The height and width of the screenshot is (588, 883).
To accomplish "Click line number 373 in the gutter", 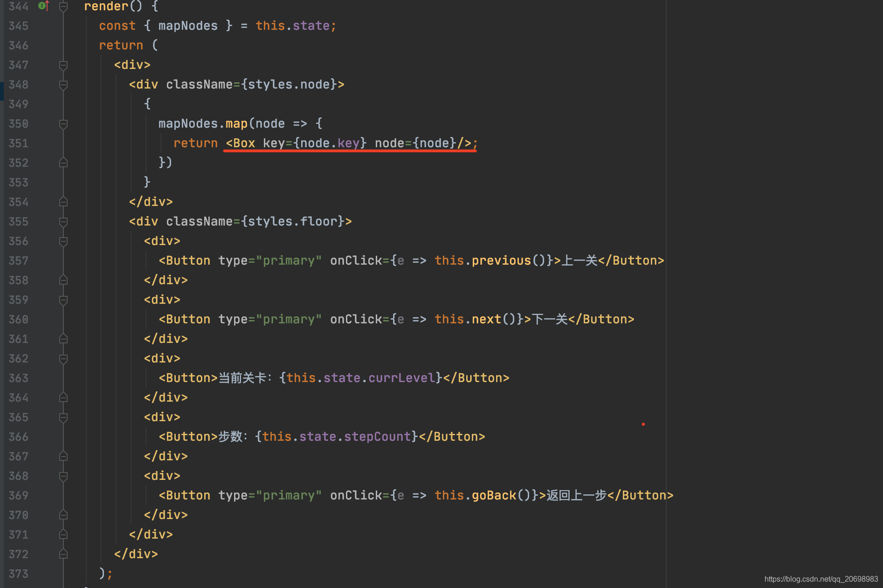I will tap(19, 574).
